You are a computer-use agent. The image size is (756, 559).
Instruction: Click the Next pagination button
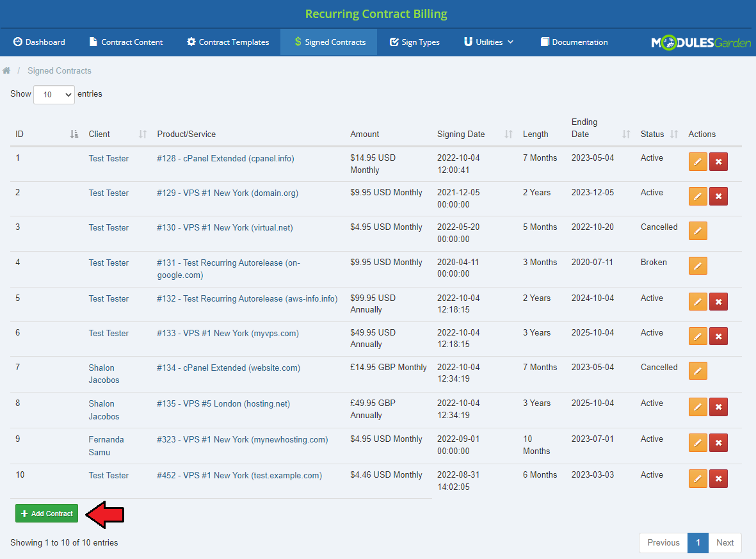[725, 542]
